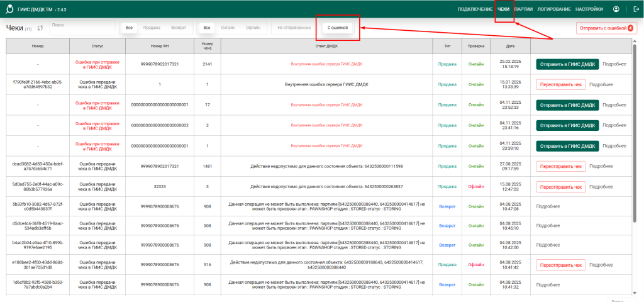
Task: Open Подробнее link for check 916
Action: coord(601,265)
